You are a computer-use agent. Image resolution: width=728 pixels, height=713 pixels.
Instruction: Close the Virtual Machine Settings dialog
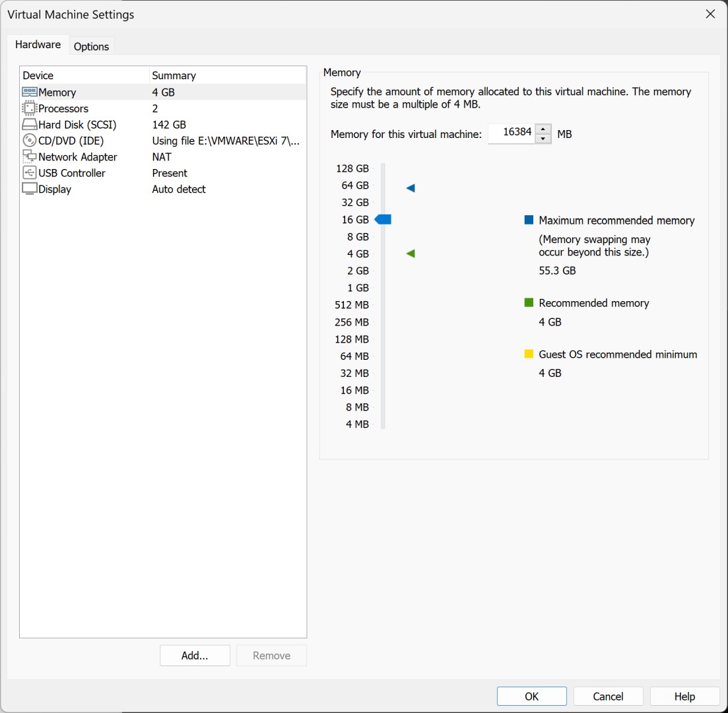(x=710, y=14)
